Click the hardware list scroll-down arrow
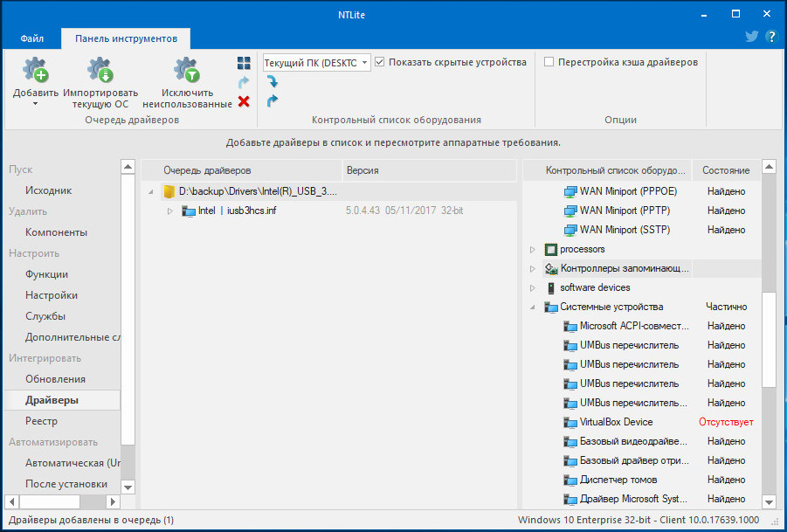The height and width of the screenshot is (532, 787). point(769,501)
